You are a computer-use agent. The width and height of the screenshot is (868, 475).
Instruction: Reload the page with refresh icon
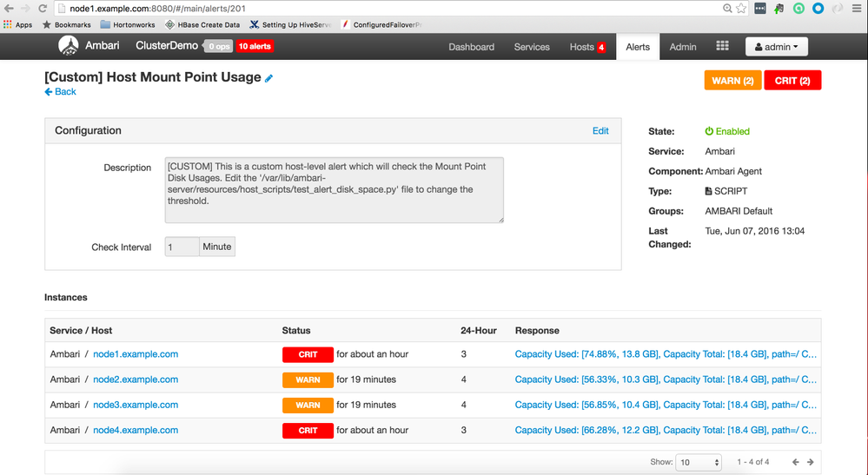(42, 9)
